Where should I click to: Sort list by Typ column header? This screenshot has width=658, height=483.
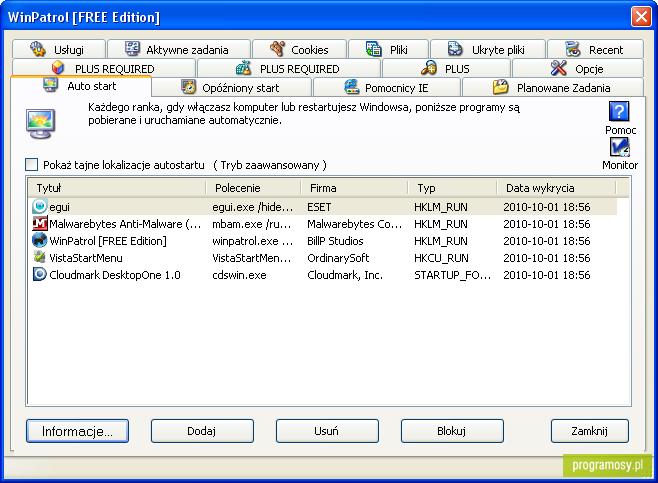tap(452, 188)
